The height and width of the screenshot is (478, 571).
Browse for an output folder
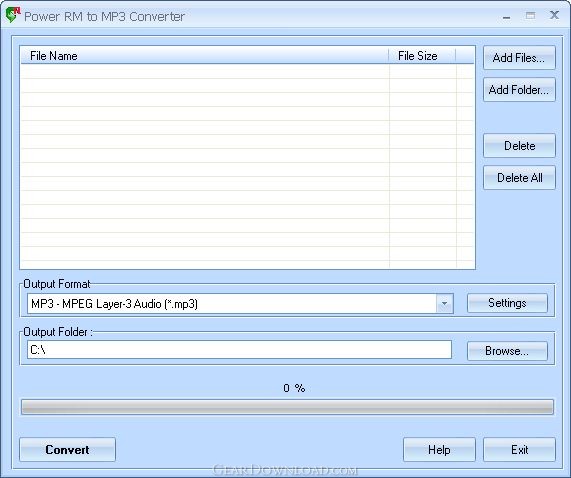click(507, 351)
